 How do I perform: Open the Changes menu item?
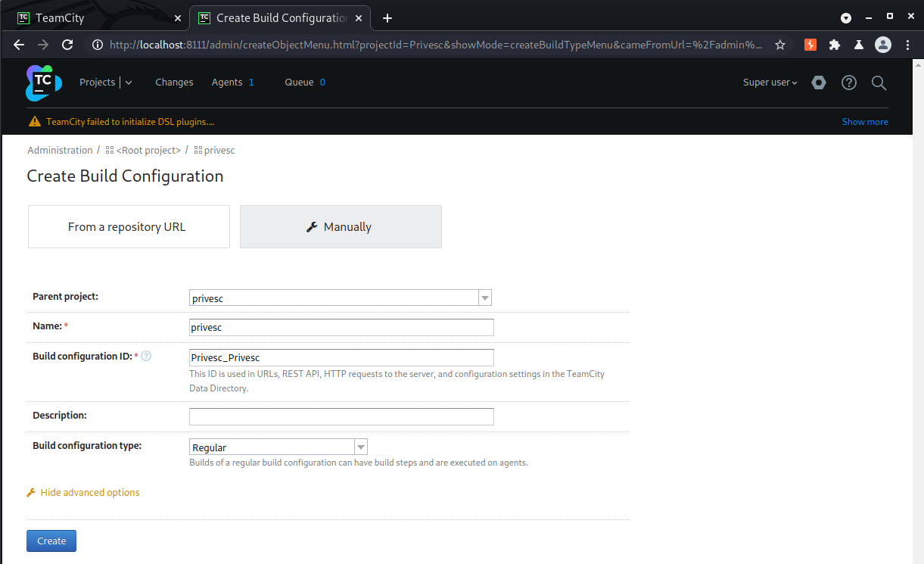(174, 83)
